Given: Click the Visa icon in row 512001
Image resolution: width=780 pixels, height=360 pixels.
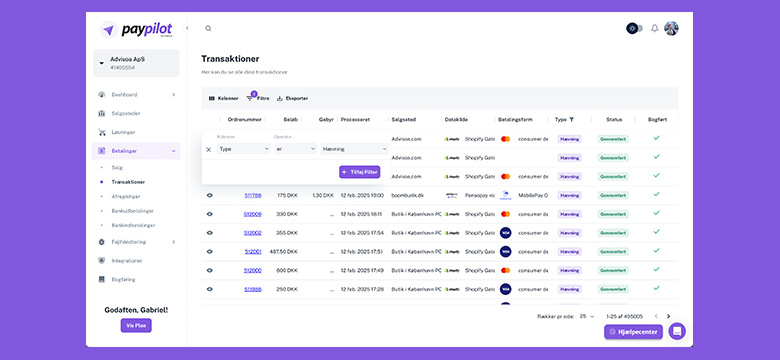Looking at the screenshot, I should click(505, 252).
